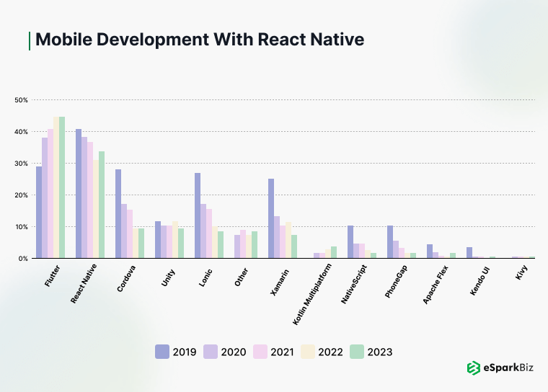
Task: Click the '2023' legend text
Action: 380,352
